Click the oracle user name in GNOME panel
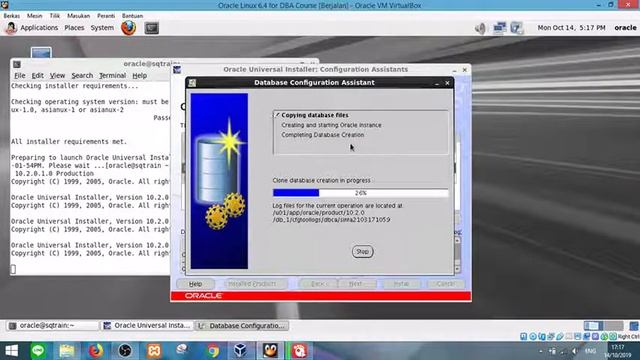 tap(625, 28)
